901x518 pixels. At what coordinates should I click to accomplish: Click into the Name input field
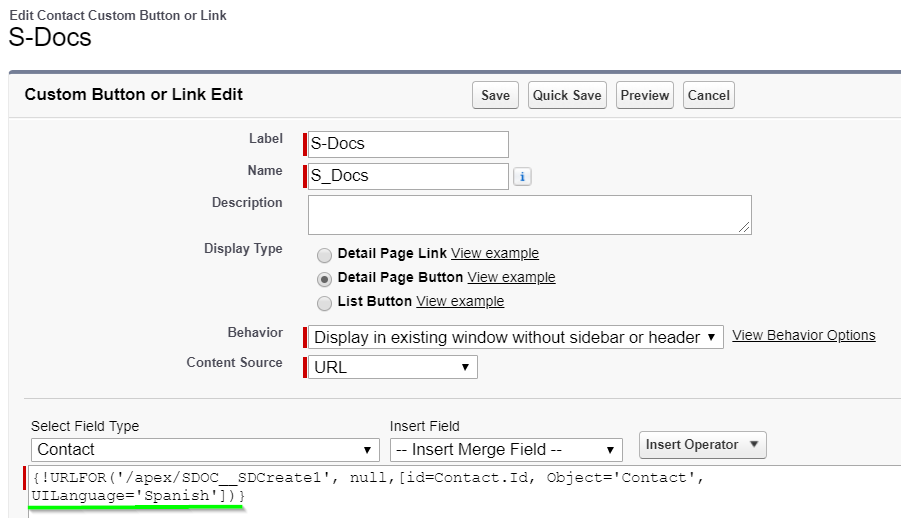[408, 176]
